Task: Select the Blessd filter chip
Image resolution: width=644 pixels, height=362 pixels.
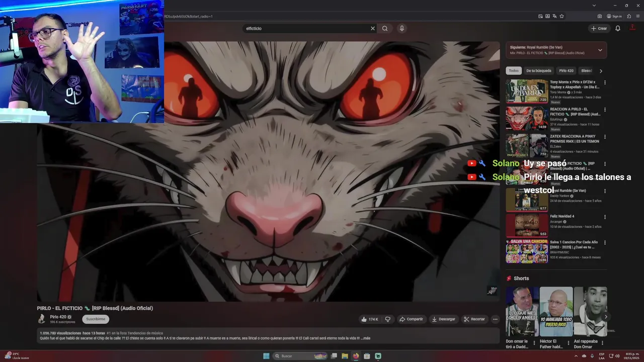Action: [587, 71]
